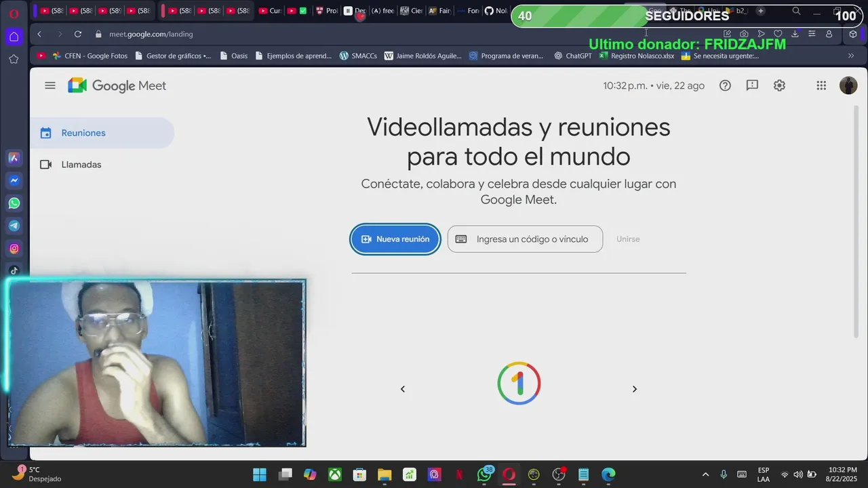The width and height of the screenshot is (868, 488).
Task: Open Aria AI in Opera sidebar
Action: click(14, 158)
